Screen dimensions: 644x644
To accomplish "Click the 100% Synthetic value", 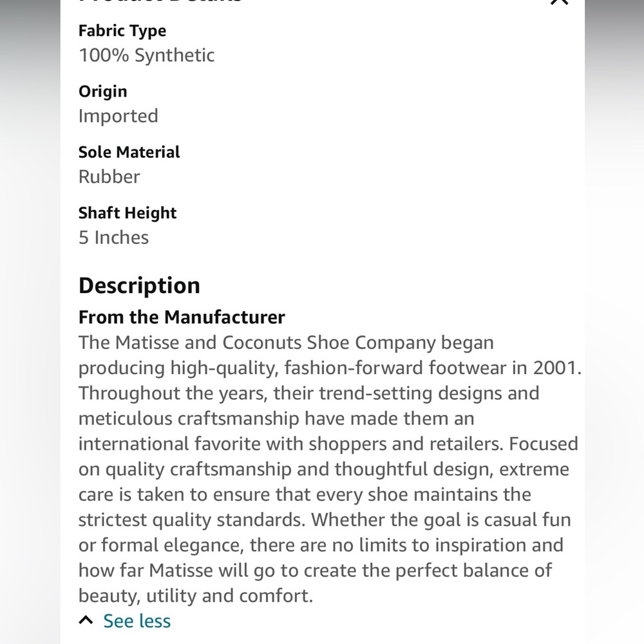I will pyautogui.click(x=147, y=55).
